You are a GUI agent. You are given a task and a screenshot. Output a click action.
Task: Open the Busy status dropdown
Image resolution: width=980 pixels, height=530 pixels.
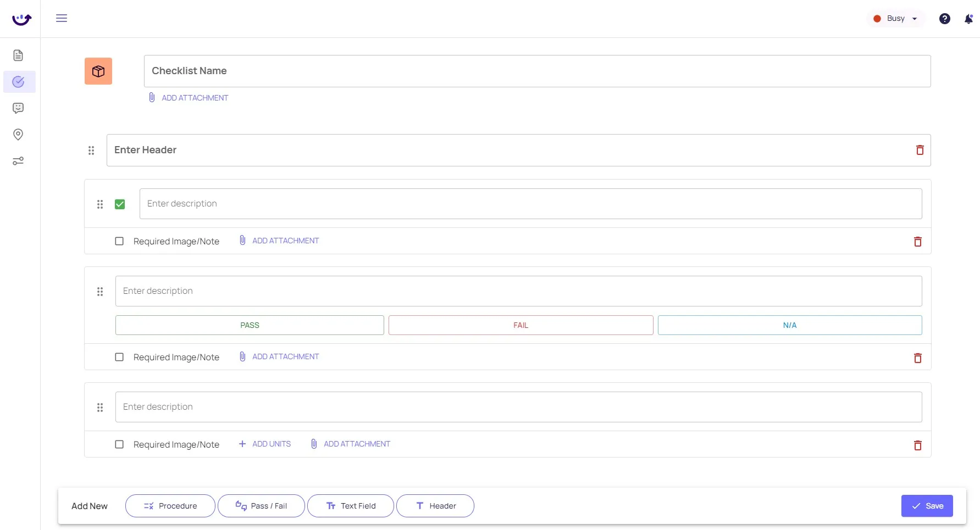pos(895,19)
